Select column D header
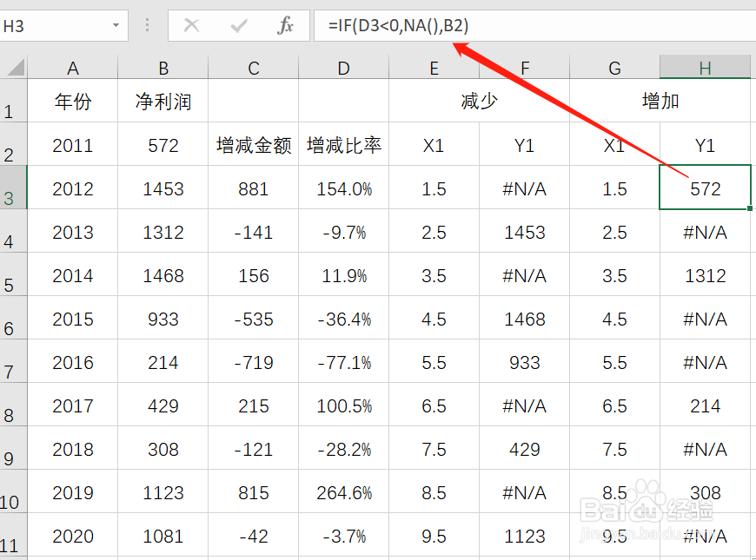This screenshot has width=756, height=560. [343, 68]
